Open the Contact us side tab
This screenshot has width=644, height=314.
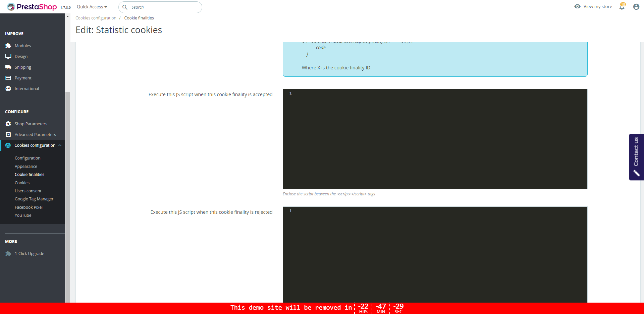[x=636, y=157]
